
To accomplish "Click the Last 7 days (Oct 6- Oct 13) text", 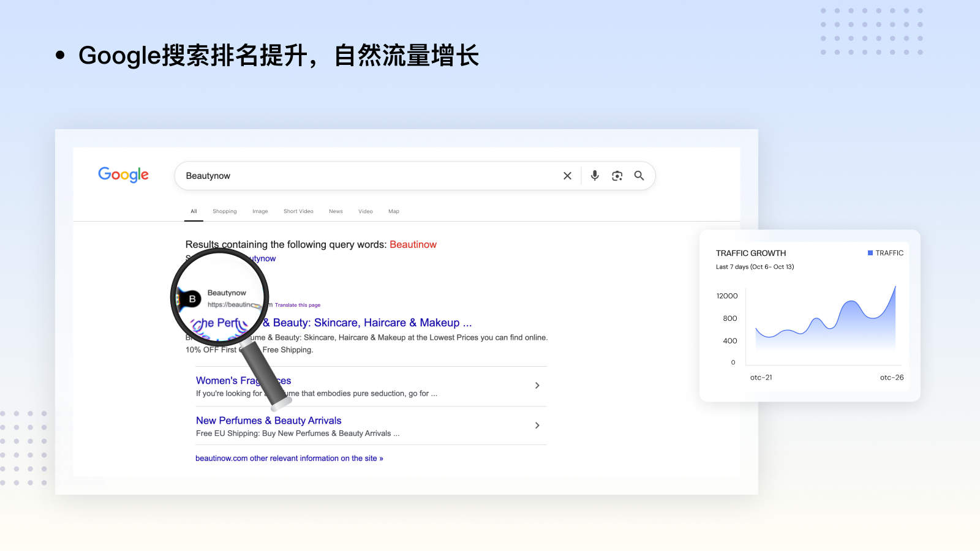I will [x=755, y=267].
